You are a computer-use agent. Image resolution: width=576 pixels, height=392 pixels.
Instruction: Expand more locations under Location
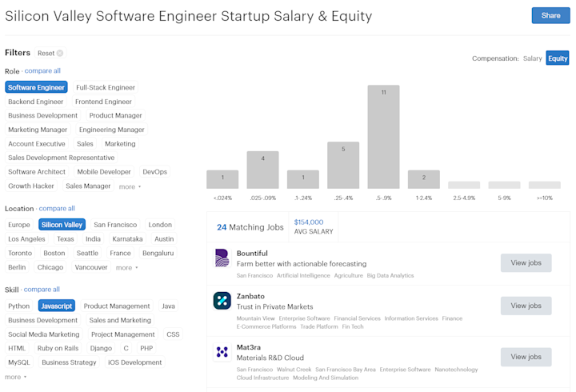(x=126, y=268)
